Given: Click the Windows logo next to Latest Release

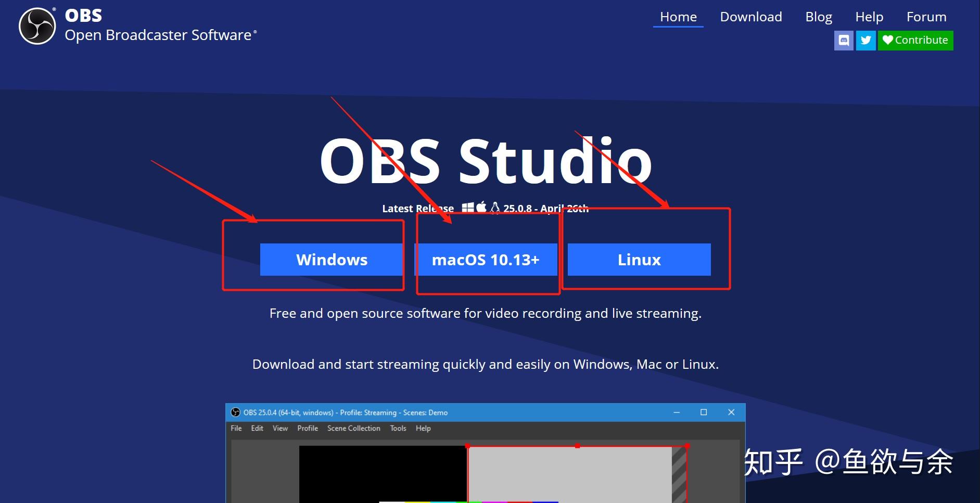Looking at the screenshot, I should [468, 208].
